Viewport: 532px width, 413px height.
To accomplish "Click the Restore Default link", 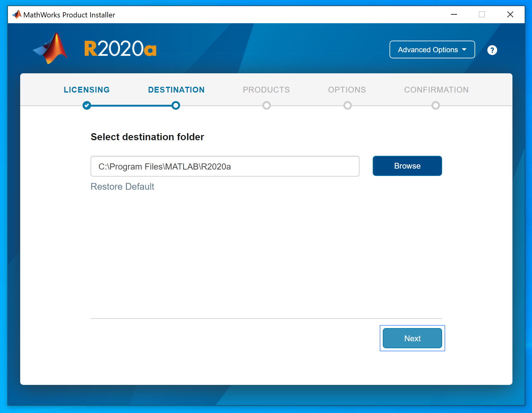I will [122, 187].
